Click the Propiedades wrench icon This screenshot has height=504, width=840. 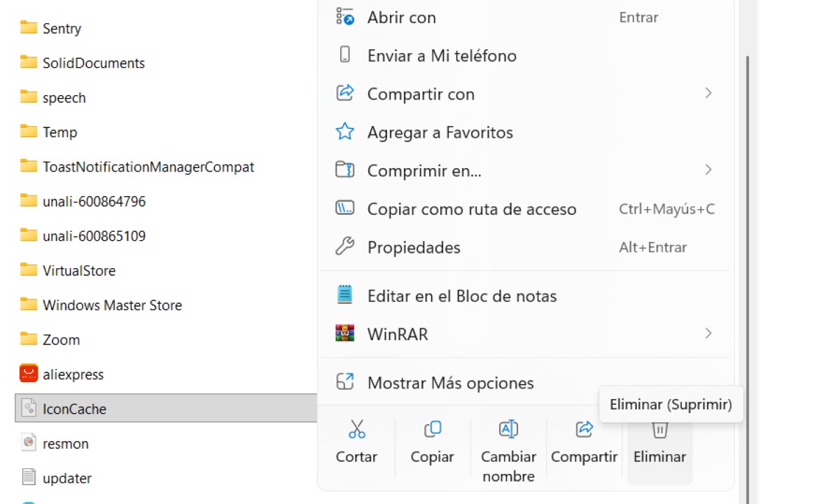[345, 247]
